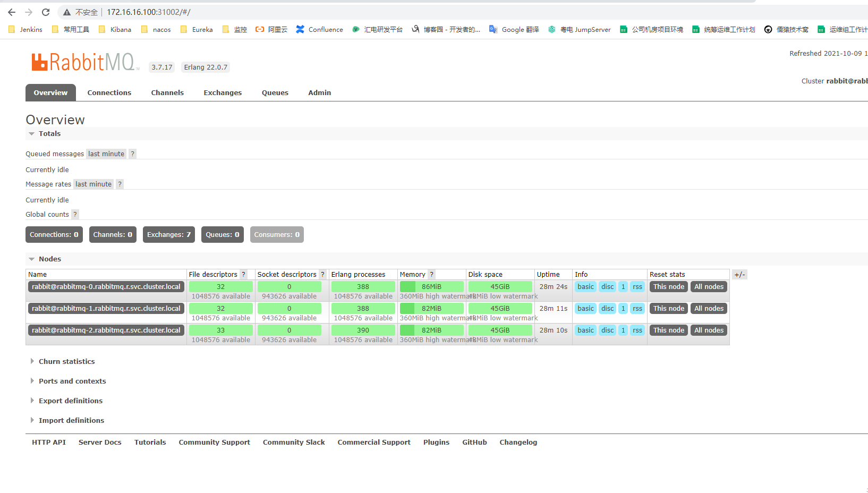Click help icon next to Global counts

coord(75,215)
